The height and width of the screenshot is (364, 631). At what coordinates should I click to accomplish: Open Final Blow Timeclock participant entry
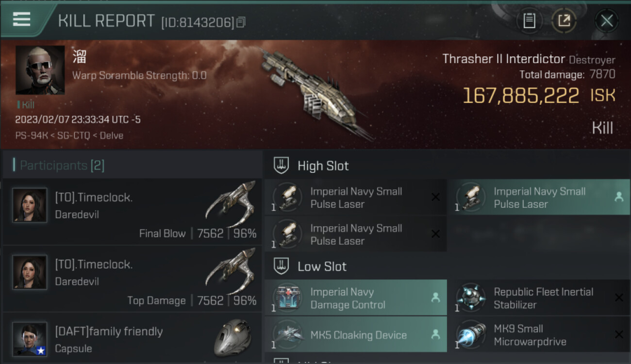(x=132, y=211)
